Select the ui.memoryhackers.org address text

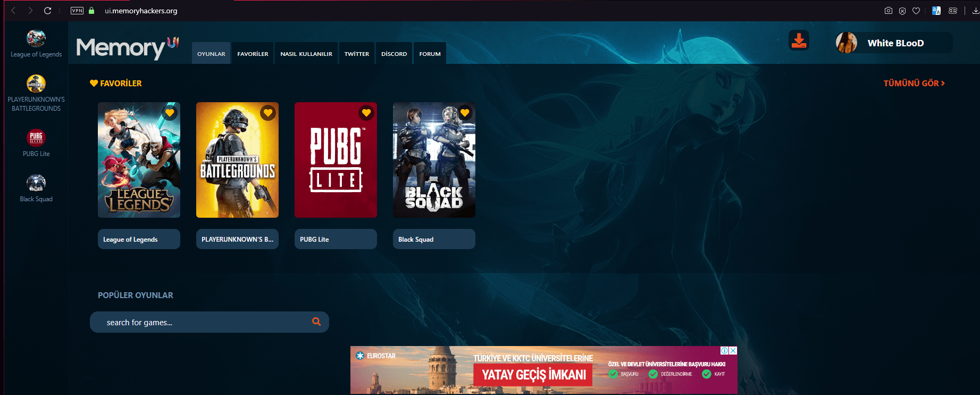(x=141, y=11)
